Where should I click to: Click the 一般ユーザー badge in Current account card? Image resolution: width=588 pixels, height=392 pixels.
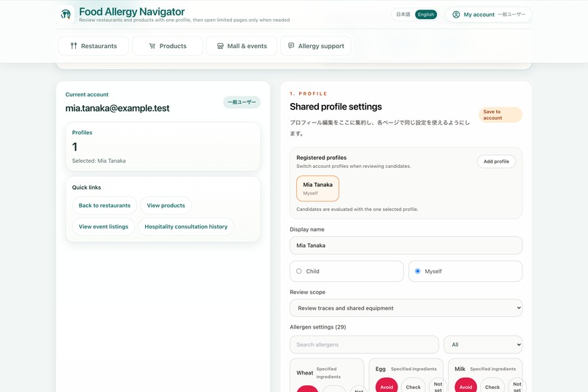[x=242, y=102]
